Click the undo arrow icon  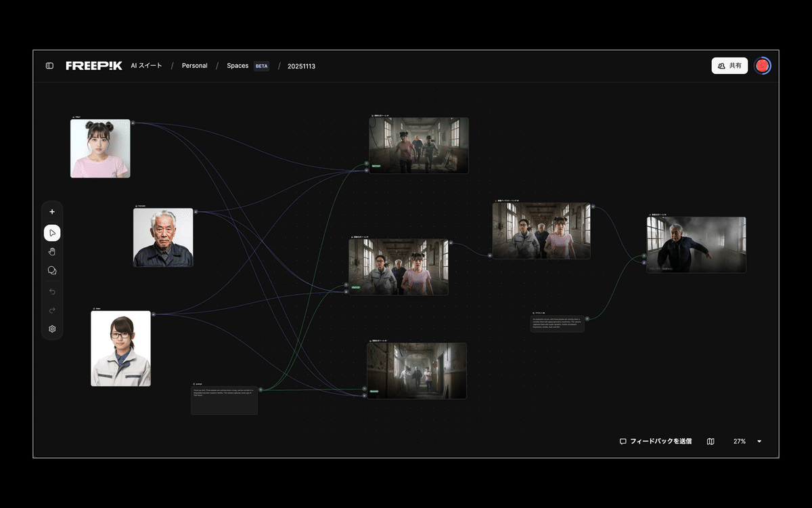[52, 291]
